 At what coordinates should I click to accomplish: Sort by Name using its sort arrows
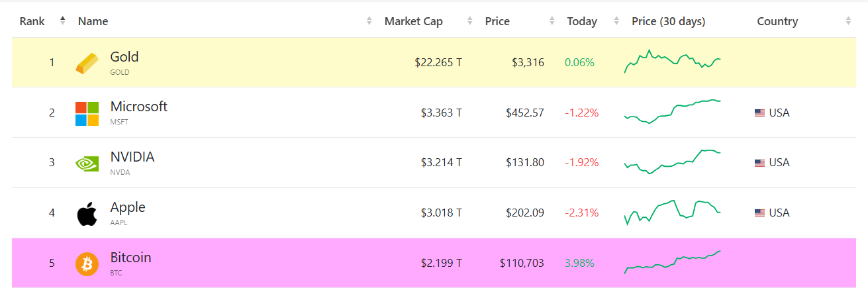click(369, 21)
